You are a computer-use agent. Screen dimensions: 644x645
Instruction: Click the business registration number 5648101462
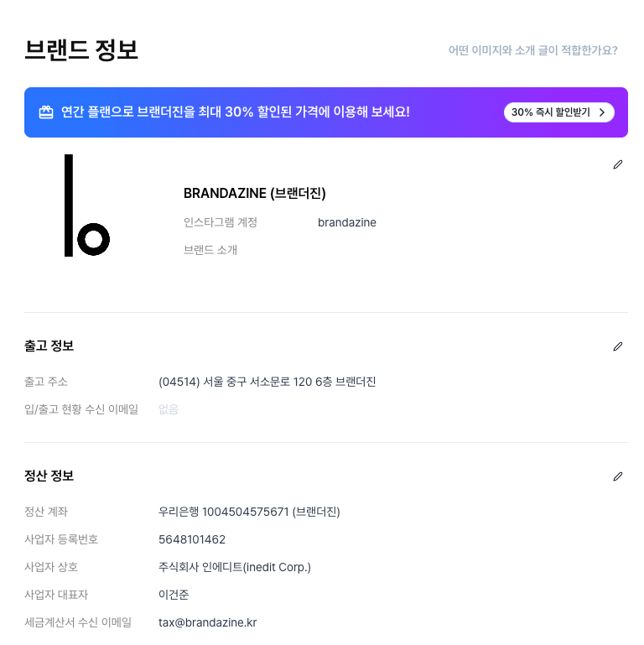click(x=192, y=539)
